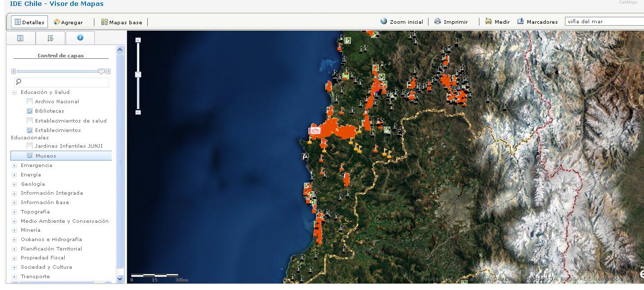Screen dimensions: 644x290
Task: Enable the Archivo Nacional layer
Action: [x=29, y=102]
